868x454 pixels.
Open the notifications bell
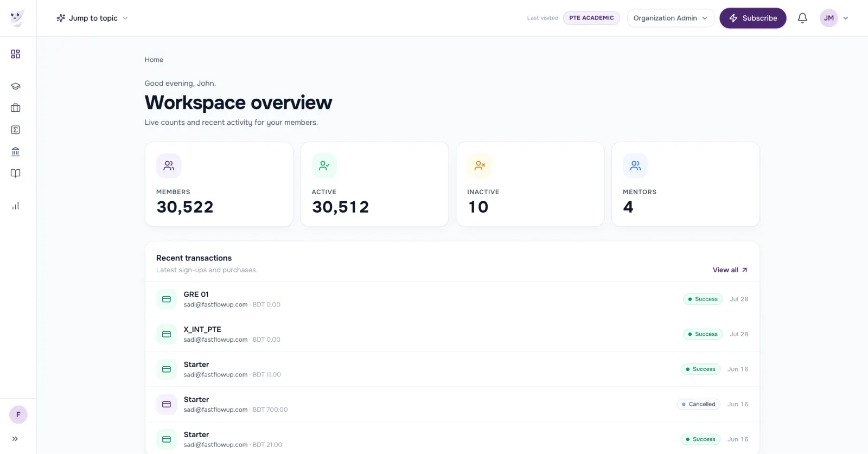coord(802,18)
